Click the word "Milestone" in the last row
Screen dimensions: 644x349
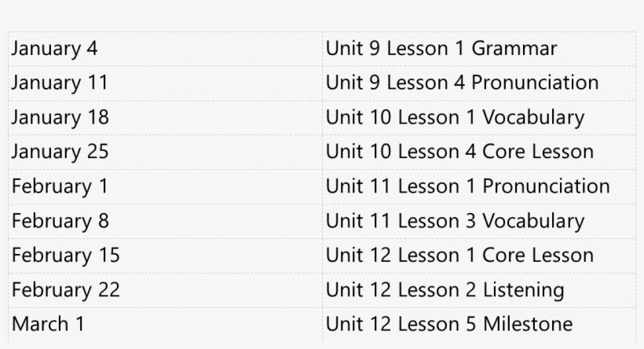[528, 324]
